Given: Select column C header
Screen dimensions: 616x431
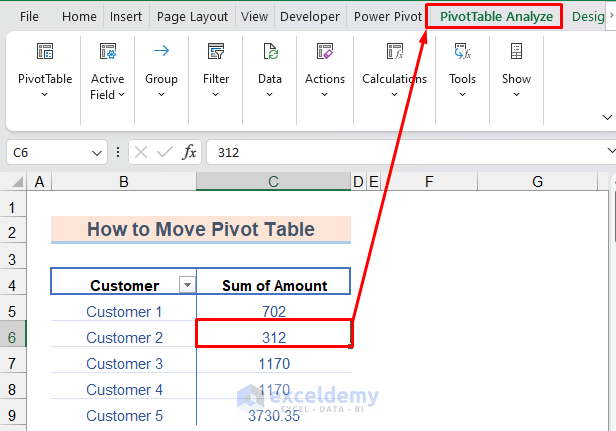Looking at the screenshot, I should point(273,181).
